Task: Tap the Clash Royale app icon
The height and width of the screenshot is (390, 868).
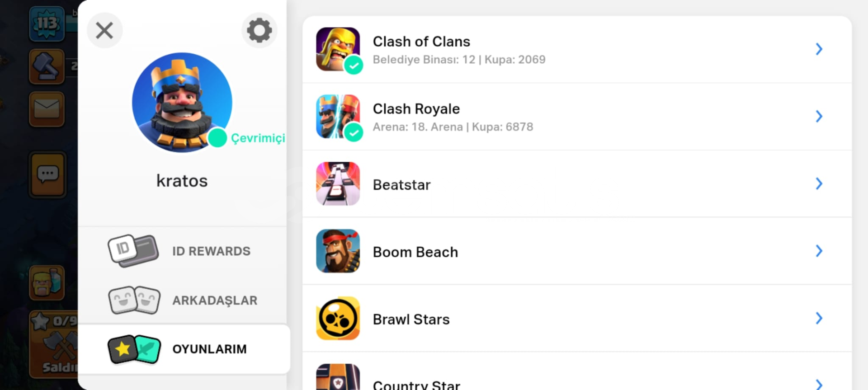Action: [x=338, y=117]
